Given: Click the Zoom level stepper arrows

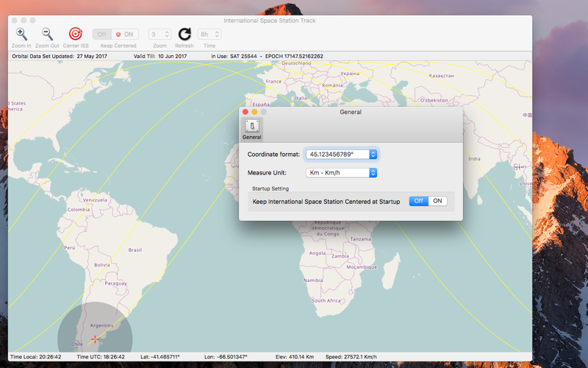Looking at the screenshot, I should click(167, 34).
